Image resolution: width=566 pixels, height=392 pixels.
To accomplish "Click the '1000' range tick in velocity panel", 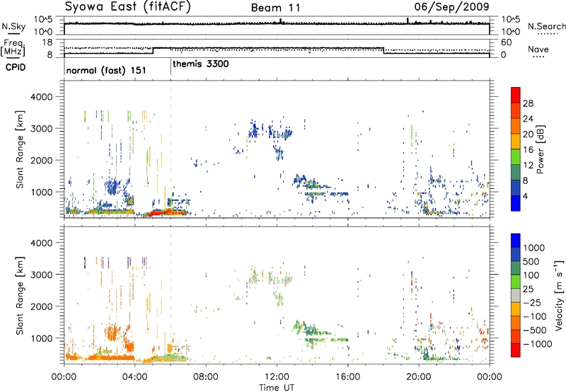I will pos(41,338).
